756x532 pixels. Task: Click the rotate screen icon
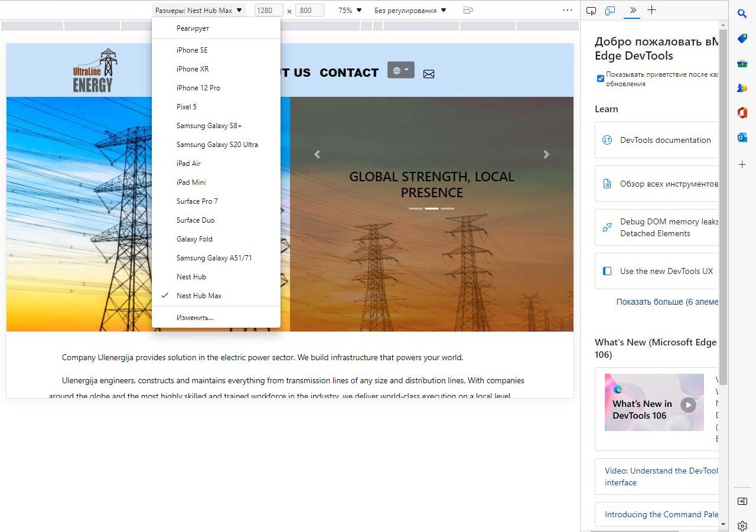[x=468, y=10]
